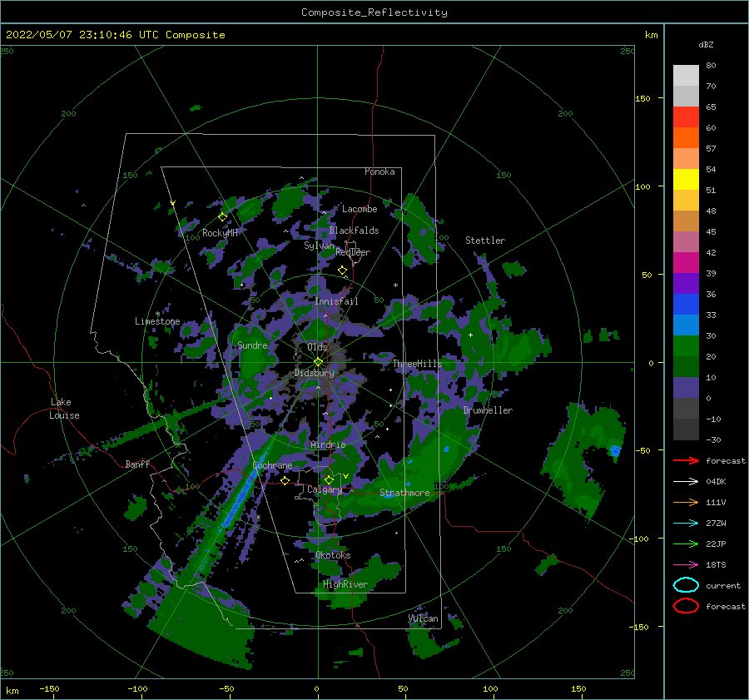
Task: Click the HighRiver city label
Action: 345,584
